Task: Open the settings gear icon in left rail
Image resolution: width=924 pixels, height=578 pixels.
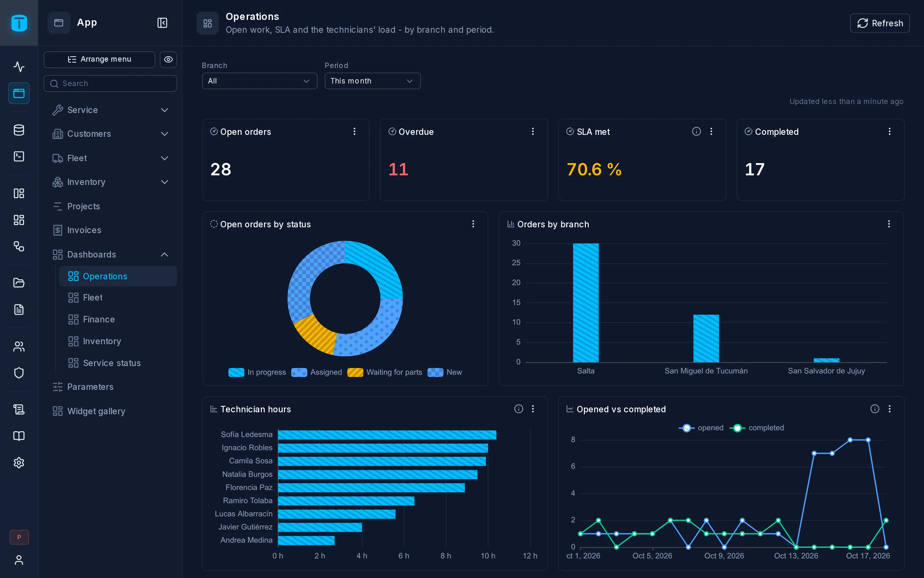Action: coord(19,462)
